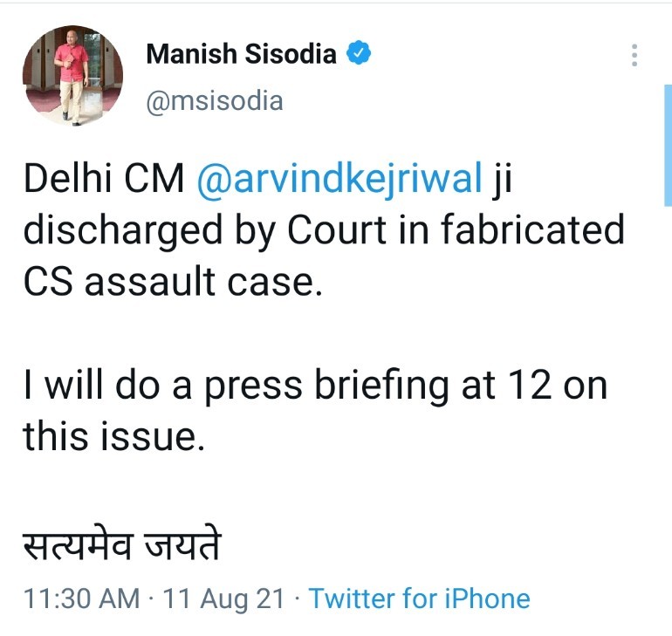This screenshot has width=672, height=636.
Task: Open Manish Sisodia's profile picture
Action: pos(72,75)
